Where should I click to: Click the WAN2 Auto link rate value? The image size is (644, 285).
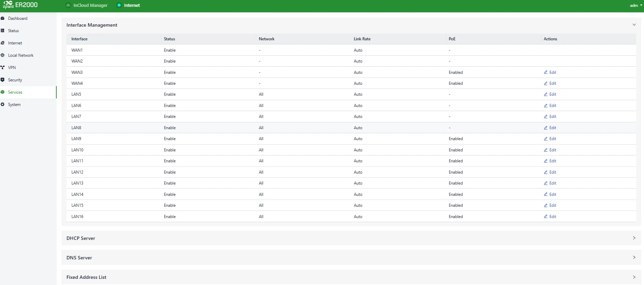tap(358, 61)
